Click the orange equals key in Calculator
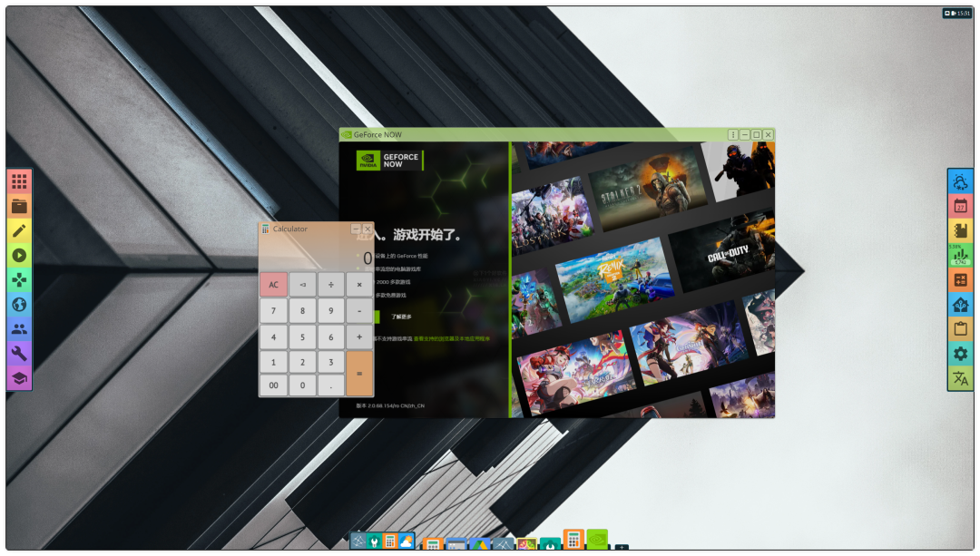 coord(359,373)
